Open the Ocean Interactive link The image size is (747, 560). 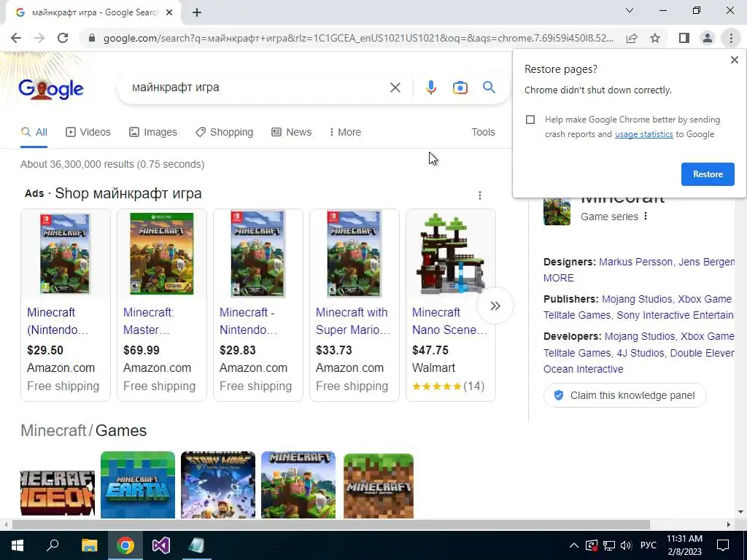click(583, 369)
